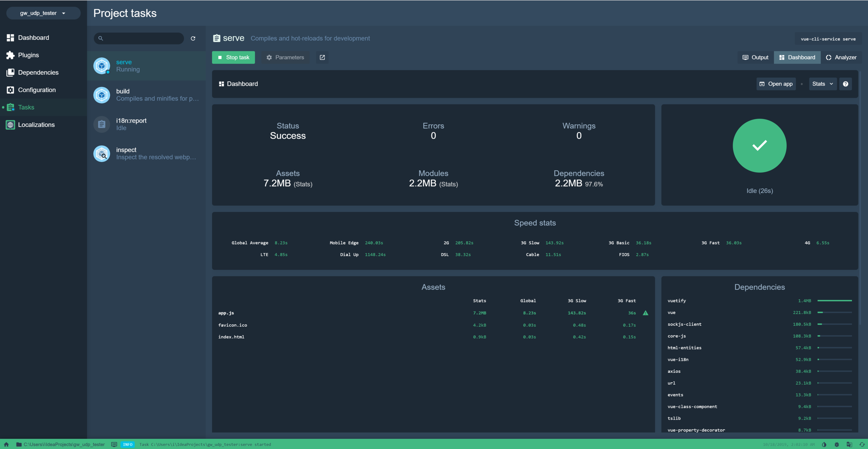868x449 pixels.
Task: Expand the gw_udp_tester project dropdown
Action: (43, 13)
